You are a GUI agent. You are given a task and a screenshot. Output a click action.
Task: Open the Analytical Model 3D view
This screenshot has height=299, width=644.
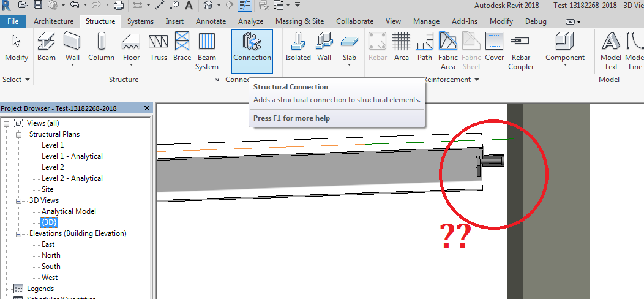tap(69, 211)
